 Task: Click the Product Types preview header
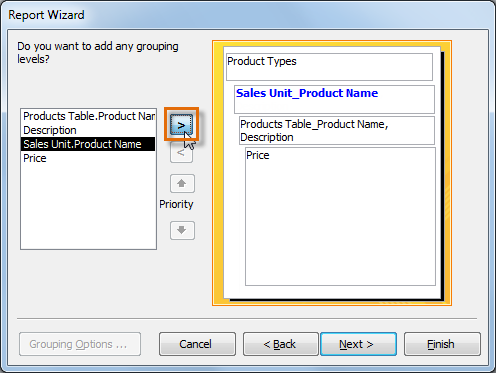(x=329, y=67)
